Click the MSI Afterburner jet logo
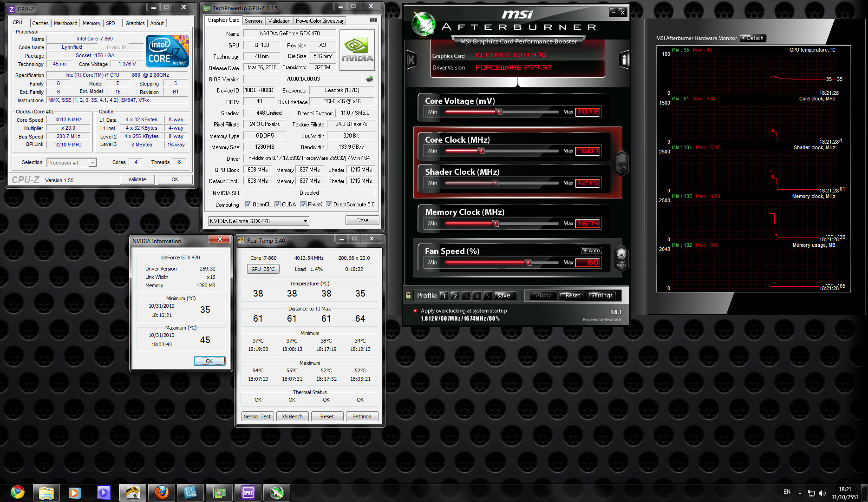The width and height of the screenshot is (868, 502). (x=424, y=24)
